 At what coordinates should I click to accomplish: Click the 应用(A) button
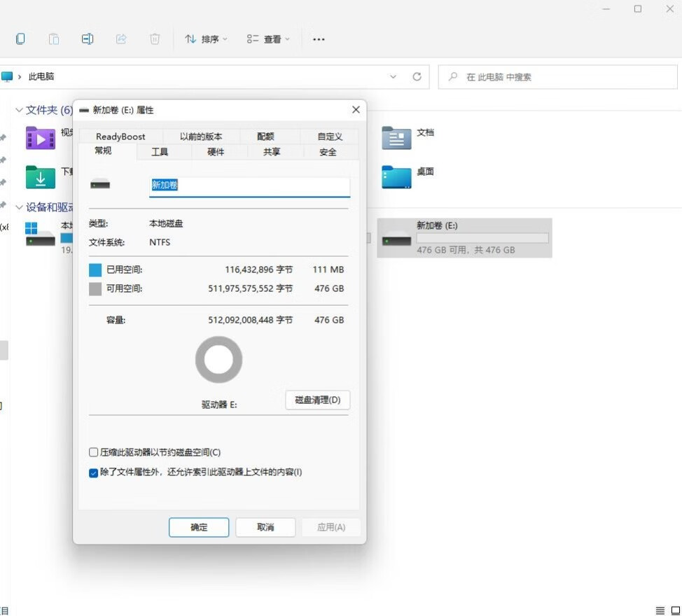coord(331,527)
